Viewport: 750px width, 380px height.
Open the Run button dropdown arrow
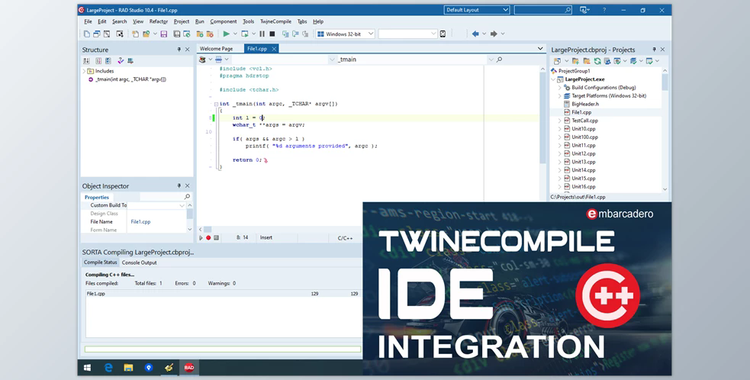pos(235,34)
